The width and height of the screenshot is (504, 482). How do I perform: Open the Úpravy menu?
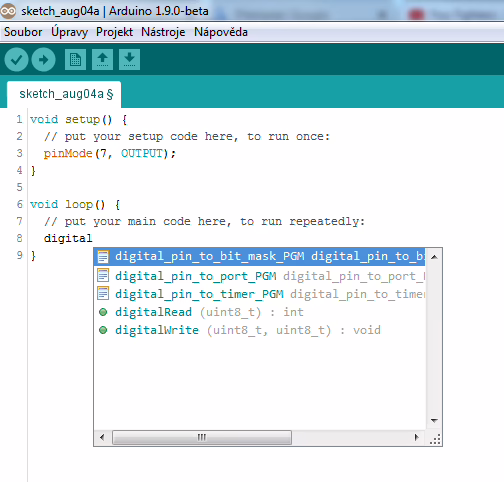[x=69, y=32]
